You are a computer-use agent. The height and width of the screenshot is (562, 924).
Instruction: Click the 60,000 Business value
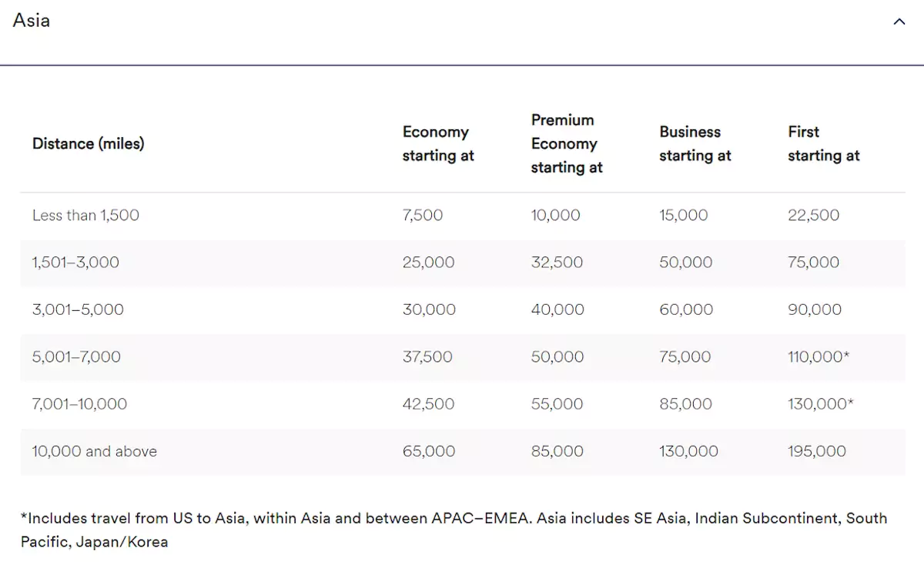[685, 309]
